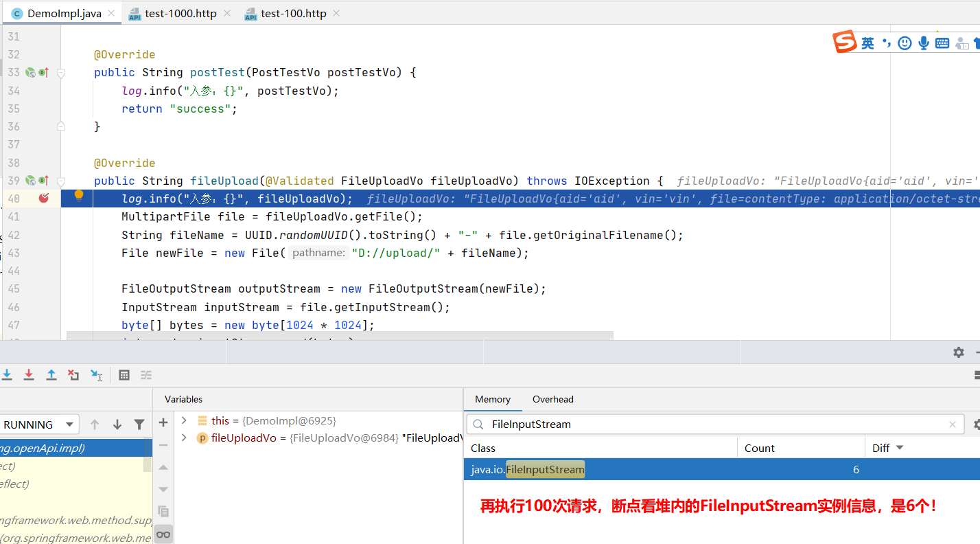Click the move watch up triangle icon

coord(163,467)
